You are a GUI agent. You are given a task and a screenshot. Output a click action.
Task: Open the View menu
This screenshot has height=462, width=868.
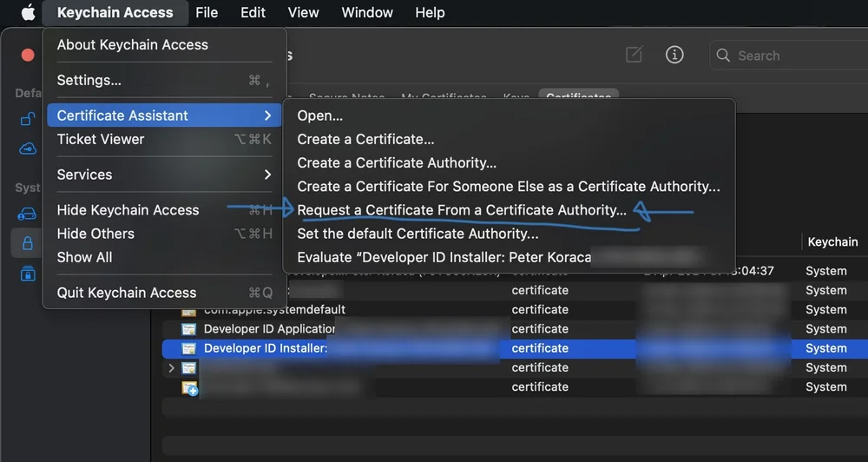click(303, 12)
